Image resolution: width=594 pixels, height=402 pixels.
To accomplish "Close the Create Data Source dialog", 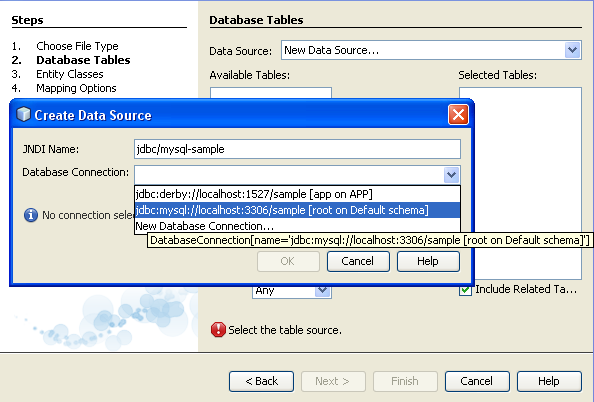I will [x=458, y=114].
